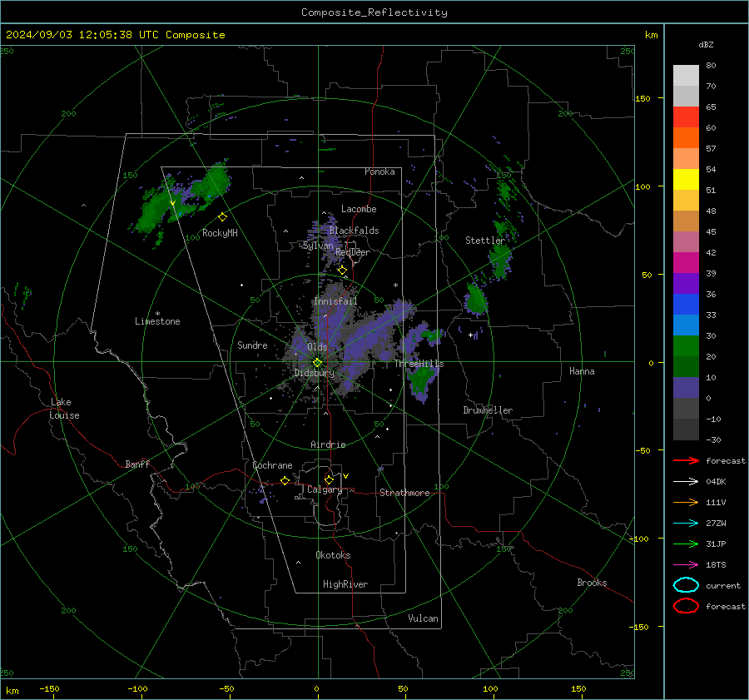Click the Sylvan label
This screenshot has width=749, height=700.
(x=318, y=246)
